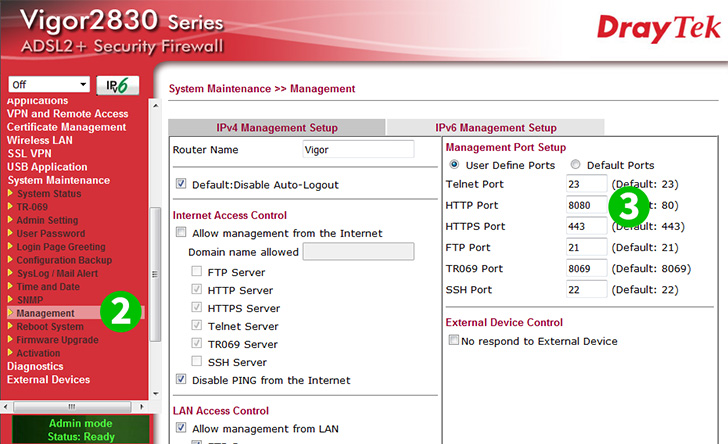Click yellow arrow beside Reboot System
728x444 pixels.
coord(10,326)
